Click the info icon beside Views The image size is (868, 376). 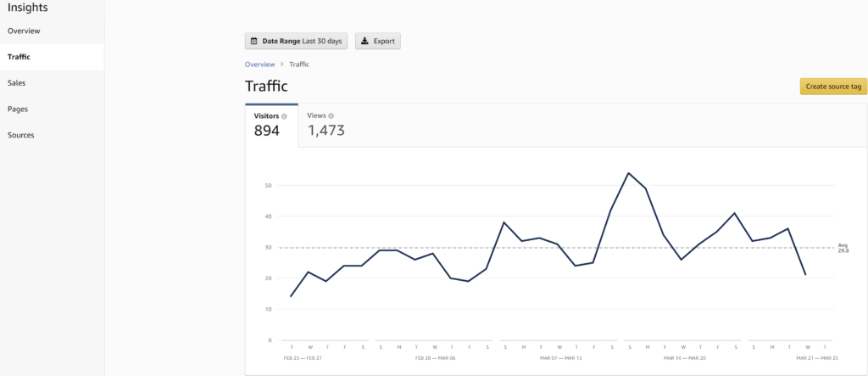(331, 115)
